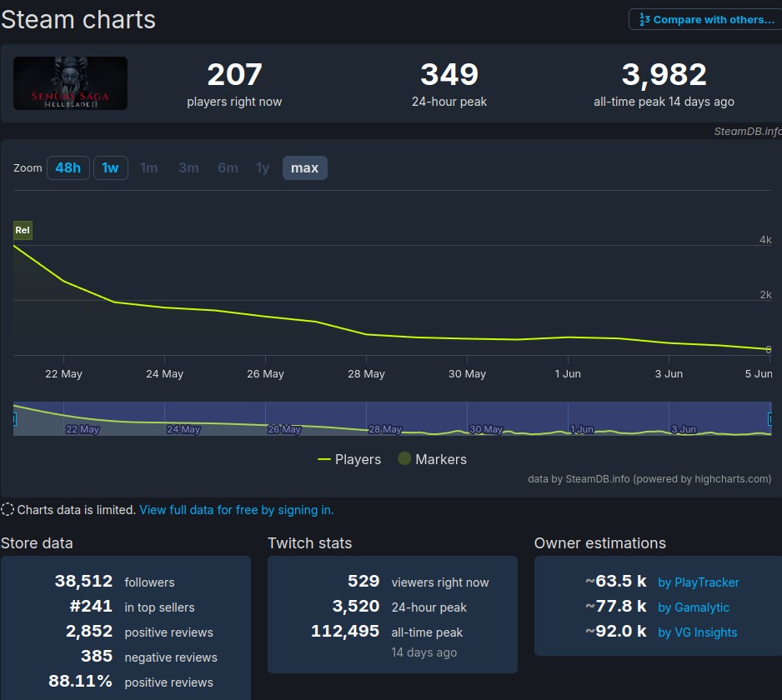Click the 1 Jun label on main chart axis
Screen dimensions: 782x700
(568, 374)
